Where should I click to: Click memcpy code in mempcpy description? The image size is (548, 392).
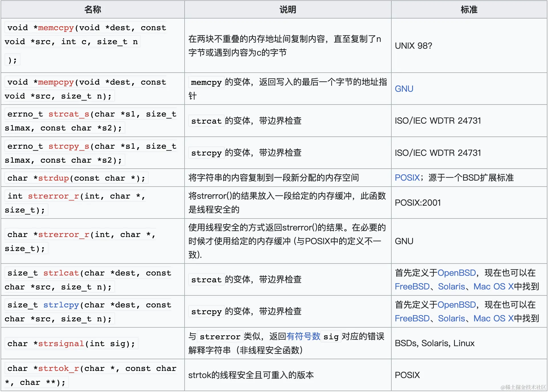(206, 82)
